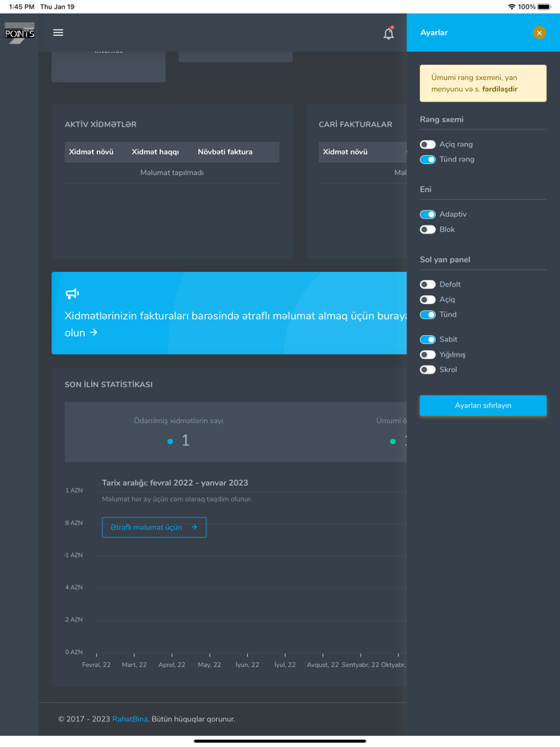Viewport: 560px width, 747px height.
Task: Enable the Yığılmış sidebar option
Action: [427, 354]
